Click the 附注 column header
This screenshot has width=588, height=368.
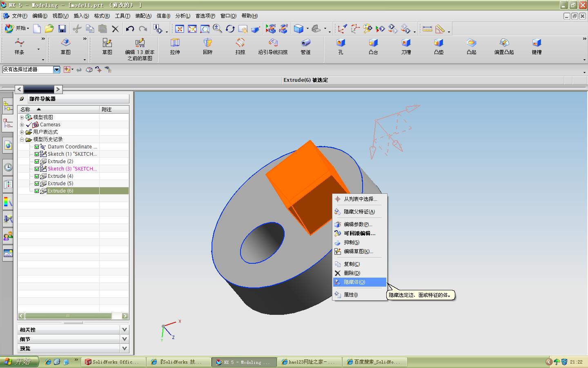(x=114, y=109)
